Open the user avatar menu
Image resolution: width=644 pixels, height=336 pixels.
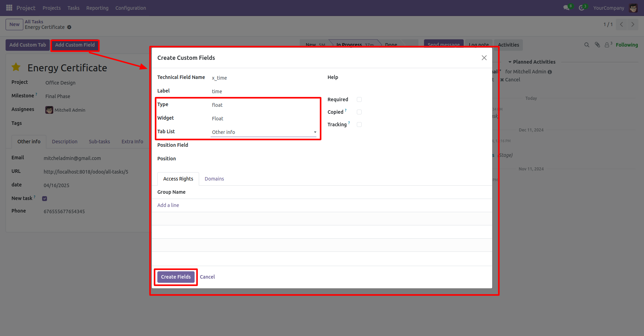pyautogui.click(x=633, y=8)
